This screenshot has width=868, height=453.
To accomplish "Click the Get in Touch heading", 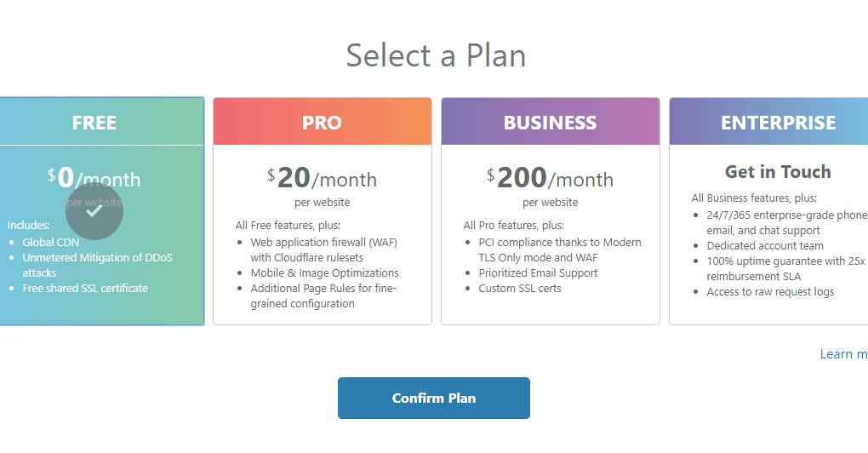I will click(x=778, y=172).
